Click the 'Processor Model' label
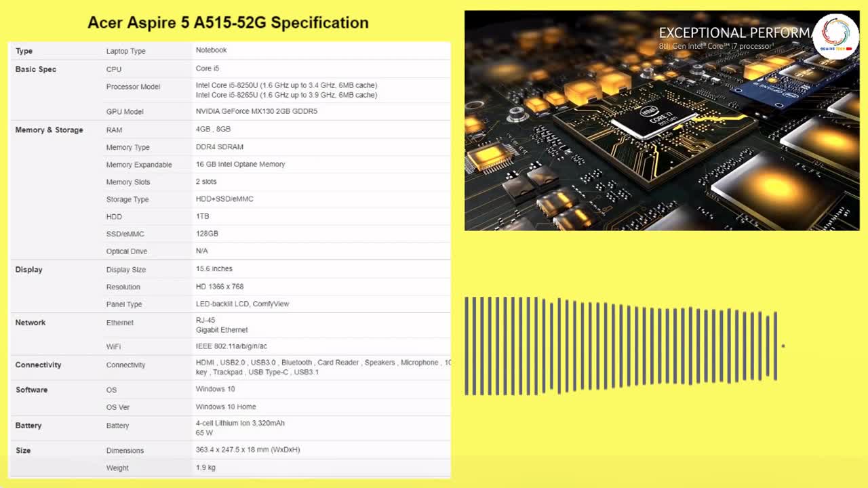This screenshot has width=868, height=488. click(x=133, y=87)
